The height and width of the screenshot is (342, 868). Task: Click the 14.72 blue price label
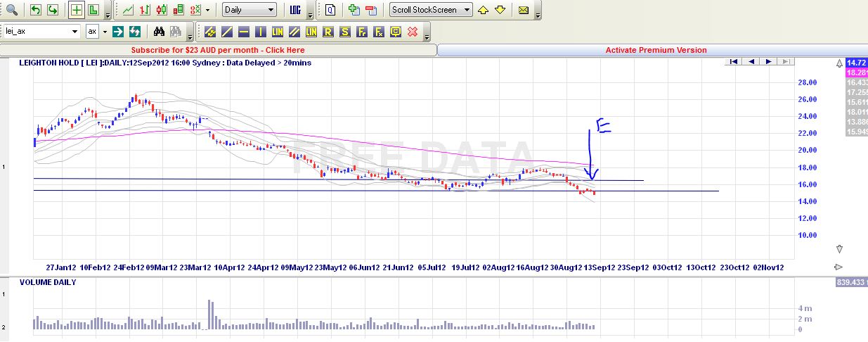point(857,63)
